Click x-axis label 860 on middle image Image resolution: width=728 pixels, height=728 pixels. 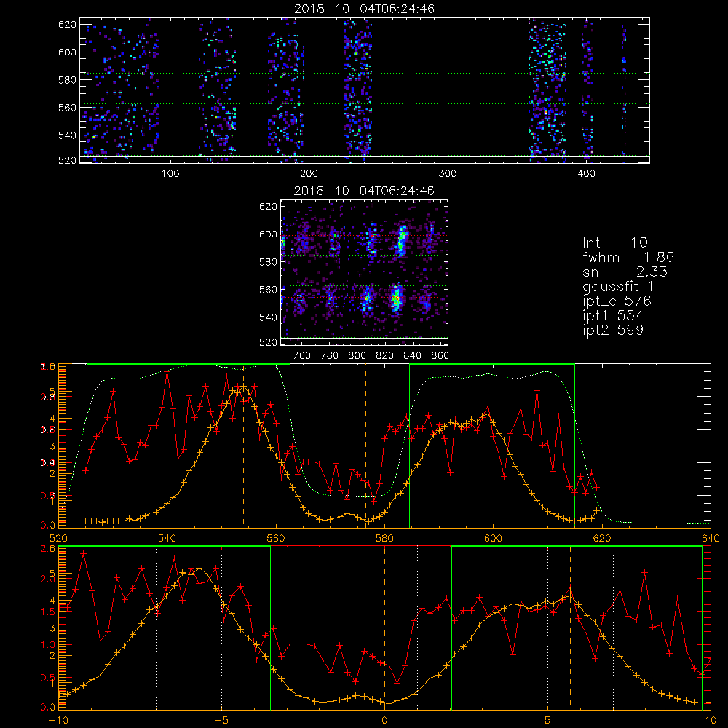pyautogui.click(x=440, y=356)
